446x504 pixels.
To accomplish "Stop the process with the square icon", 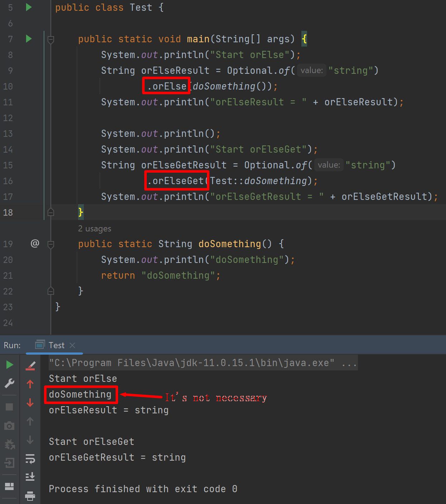I will [x=10, y=407].
